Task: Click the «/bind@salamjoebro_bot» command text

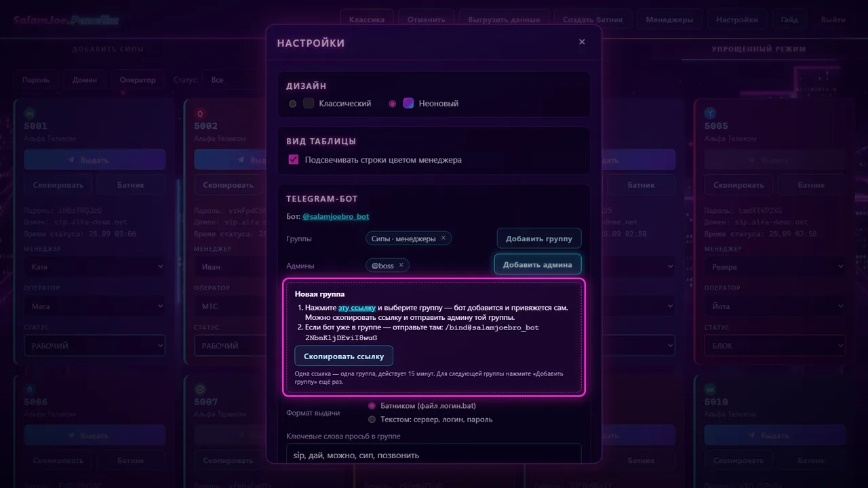Action: pos(492,327)
